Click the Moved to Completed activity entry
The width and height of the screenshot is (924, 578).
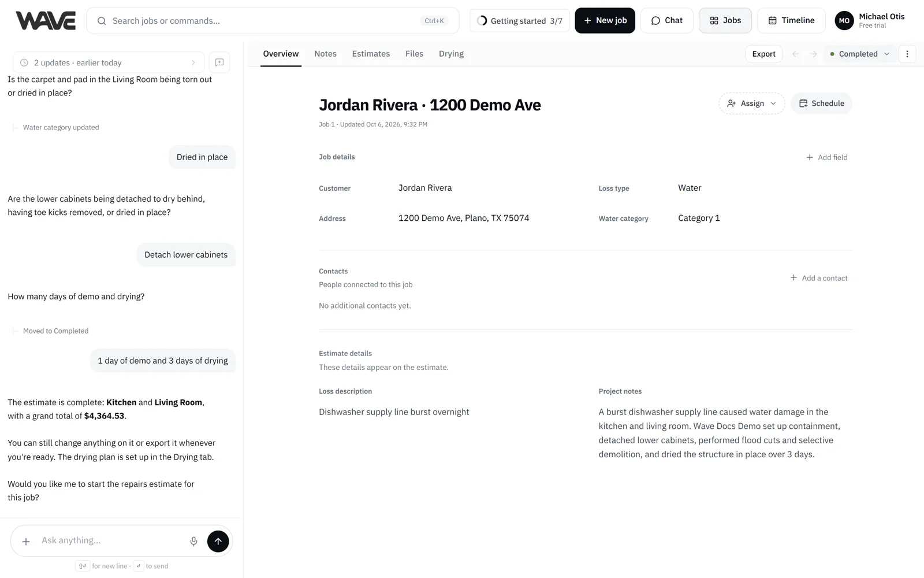(55, 331)
